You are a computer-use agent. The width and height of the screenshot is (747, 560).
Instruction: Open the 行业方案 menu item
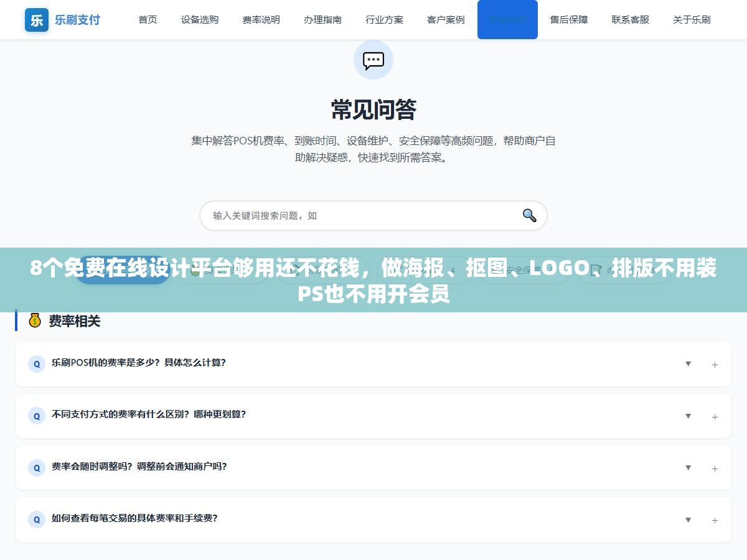point(384,19)
